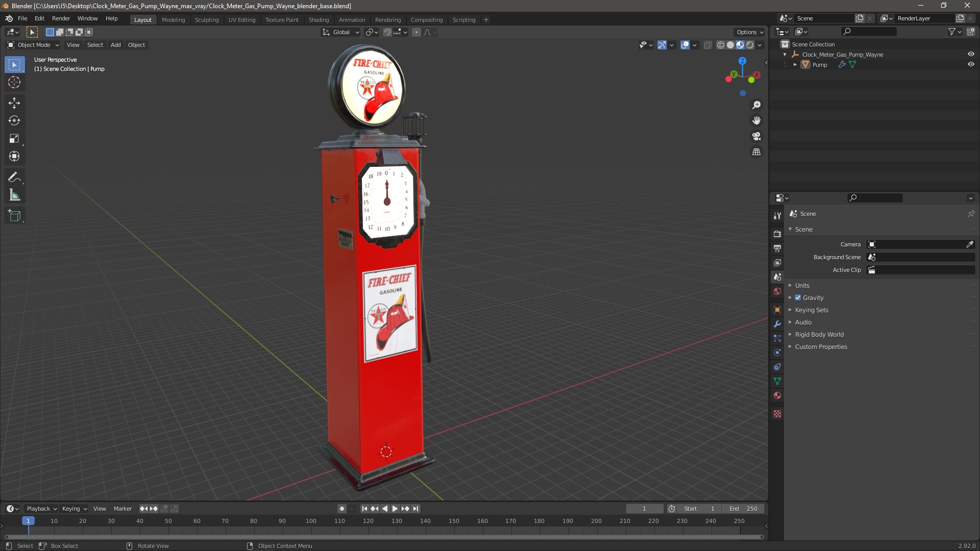Click the Transform tool icon
The width and height of the screenshot is (980, 551).
tap(15, 156)
